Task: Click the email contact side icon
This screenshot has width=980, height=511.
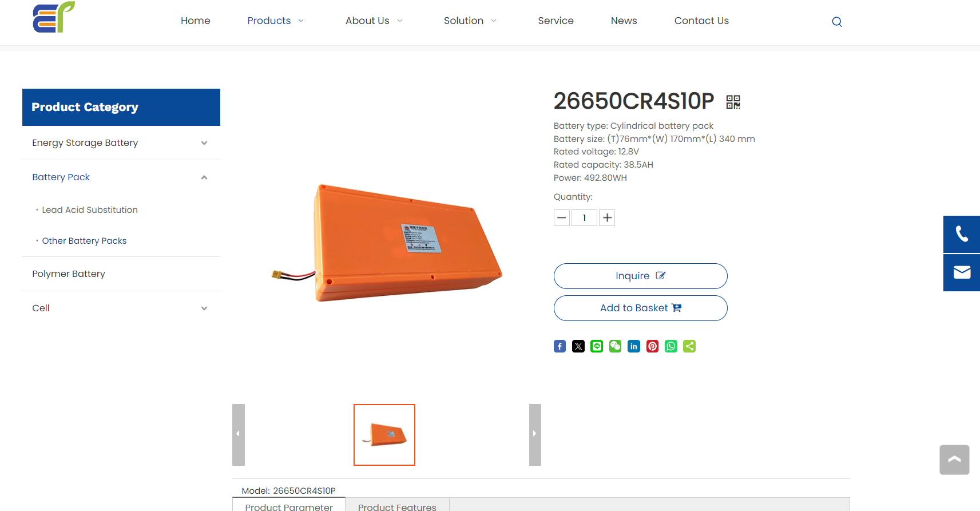Action: 962,272
